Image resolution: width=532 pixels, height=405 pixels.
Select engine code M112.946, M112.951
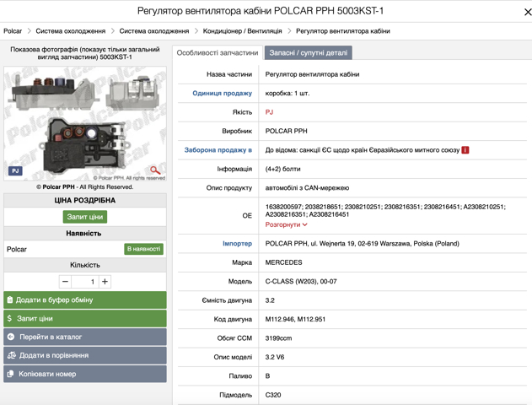295,320
